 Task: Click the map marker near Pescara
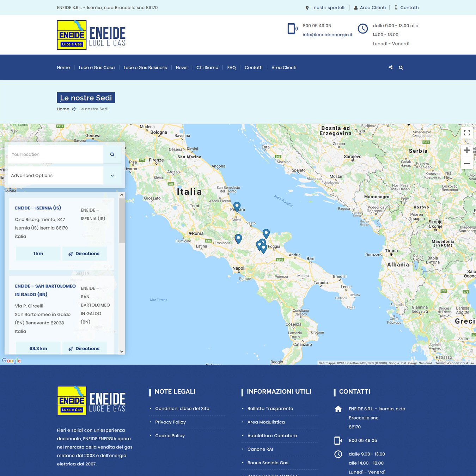tap(237, 207)
